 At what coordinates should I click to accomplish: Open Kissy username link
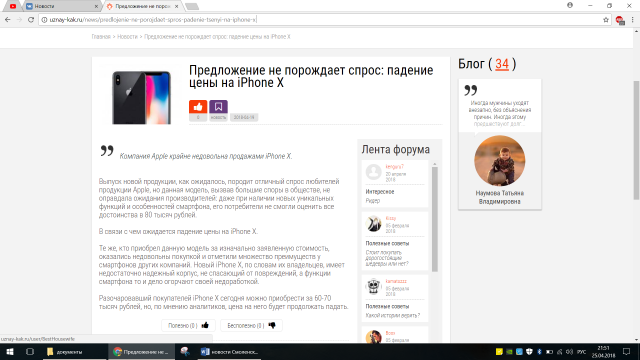coord(391,218)
